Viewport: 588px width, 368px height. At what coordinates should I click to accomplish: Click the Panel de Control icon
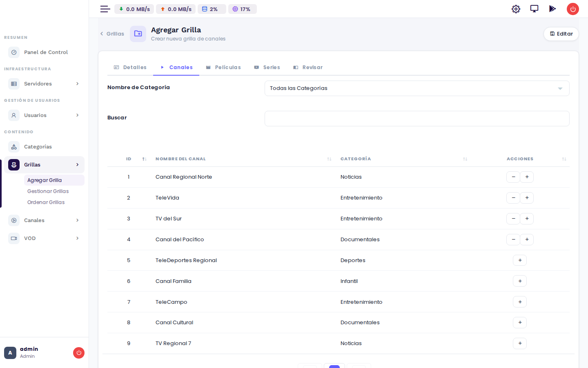(x=14, y=52)
